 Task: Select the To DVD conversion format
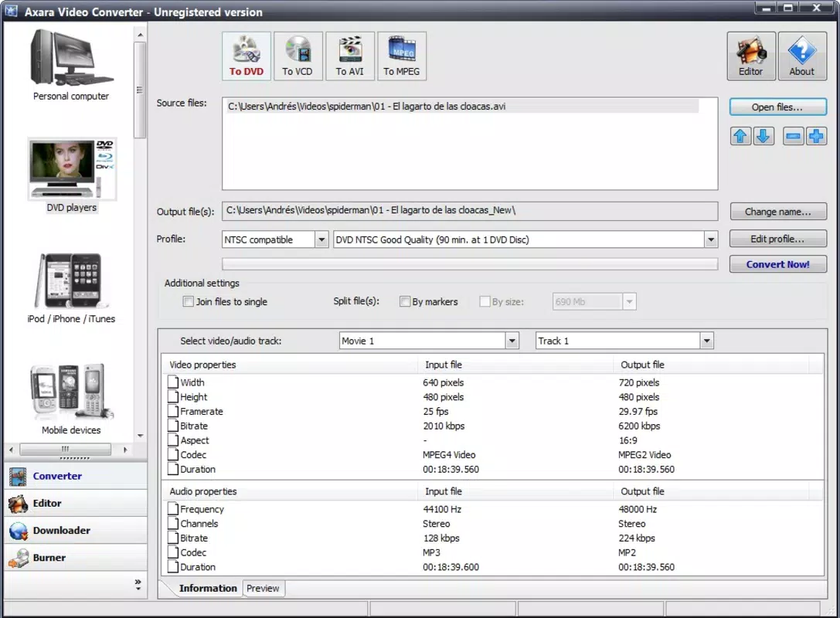coord(247,56)
